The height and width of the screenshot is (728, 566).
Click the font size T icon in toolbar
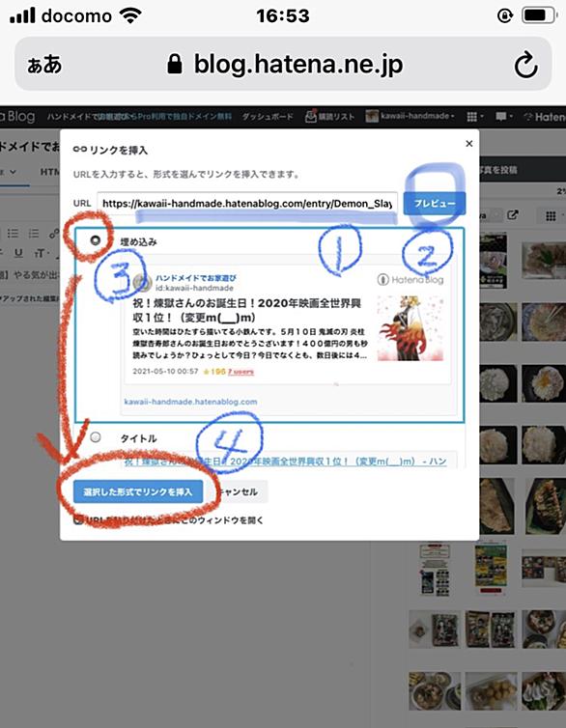coord(40,253)
